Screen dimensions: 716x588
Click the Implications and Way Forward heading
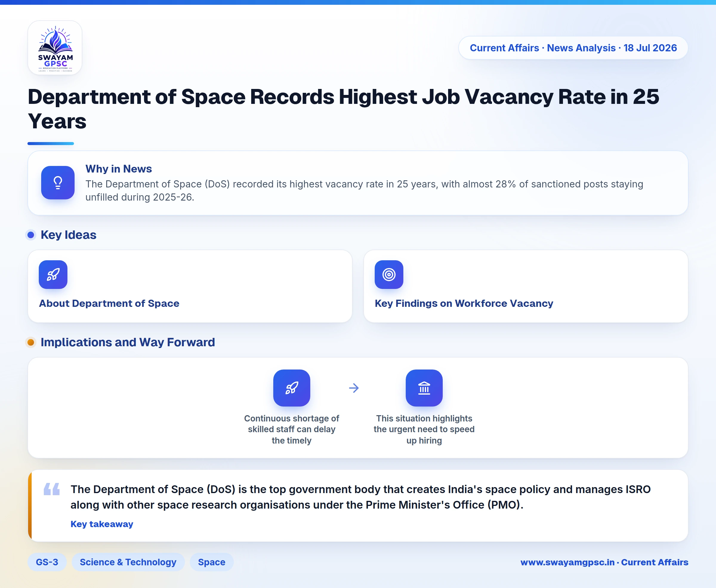(128, 342)
